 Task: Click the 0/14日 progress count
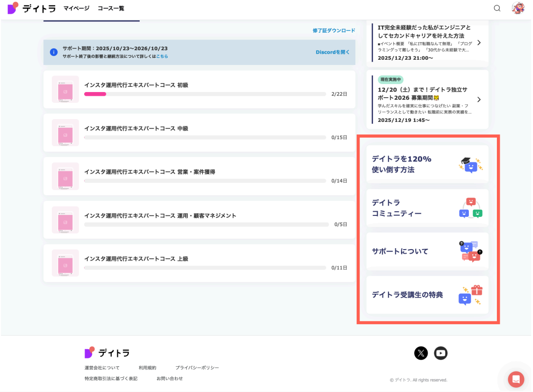[339, 181]
